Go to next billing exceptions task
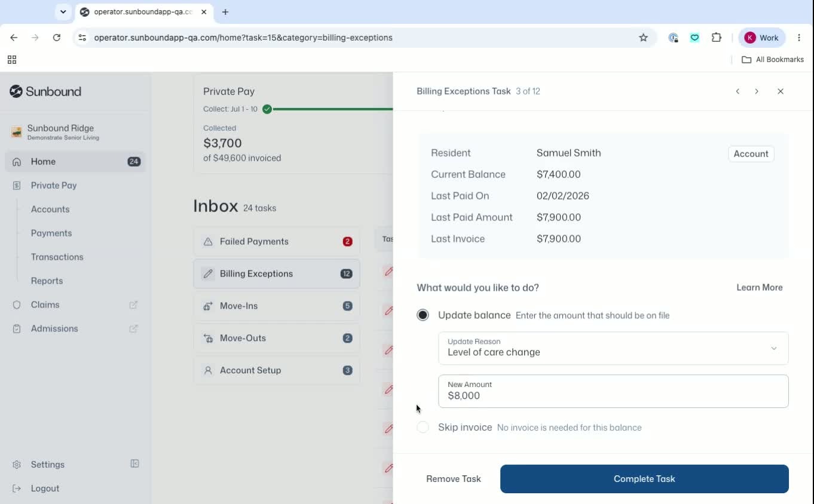814x504 pixels. coord(757,91)
